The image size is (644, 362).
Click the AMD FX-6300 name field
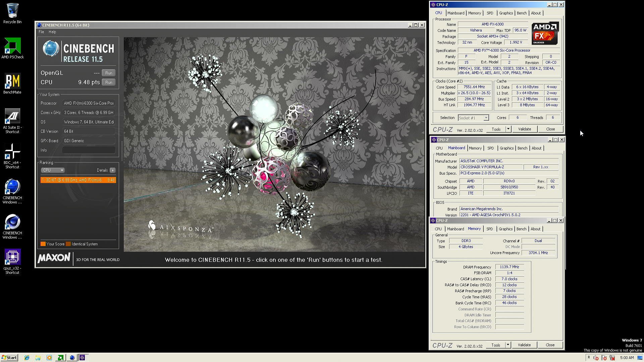coord(492,24)
